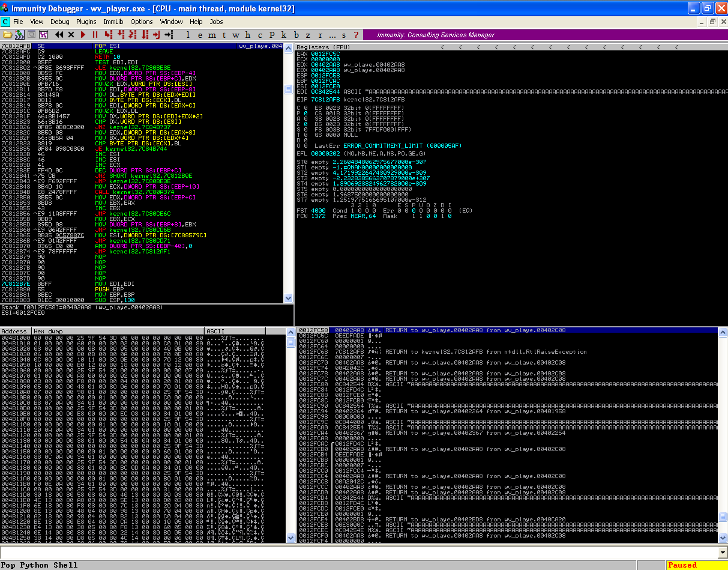Click the Step over toolbar icon

click(121, 35)
